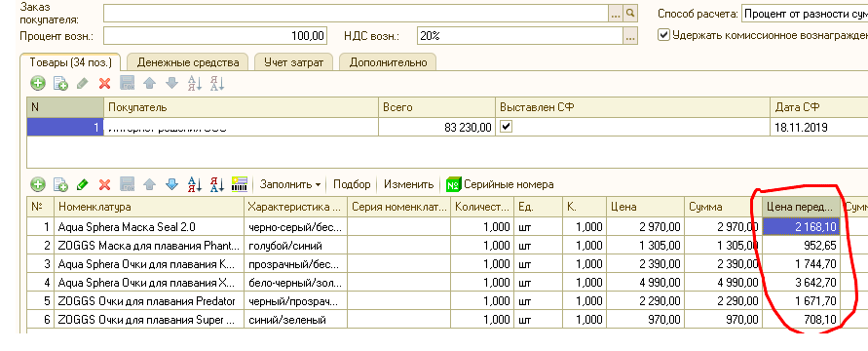Toggle the Выставлен СФ checkbox in the buyer row

point(506,127)
